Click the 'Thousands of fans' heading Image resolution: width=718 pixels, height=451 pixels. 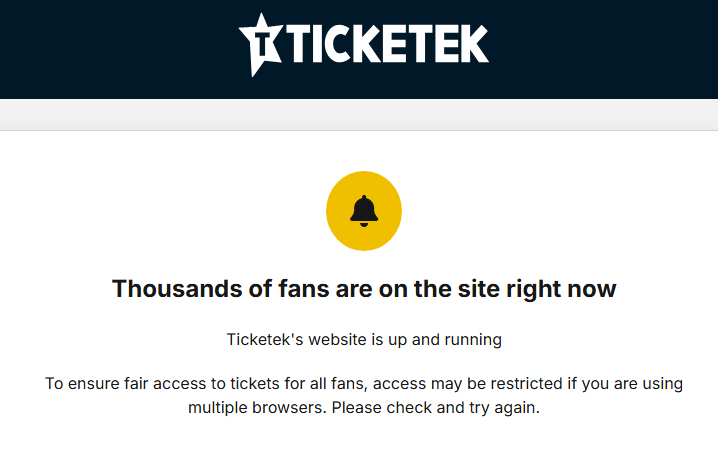click(364, 289)
